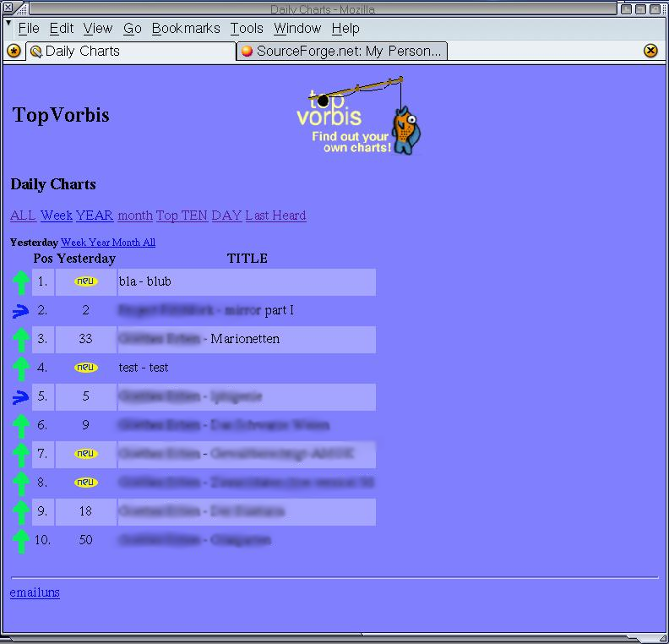This screenshot has width=669, height=644.
Task: Click green up arrow beside position 1
Action: point(21,281)
